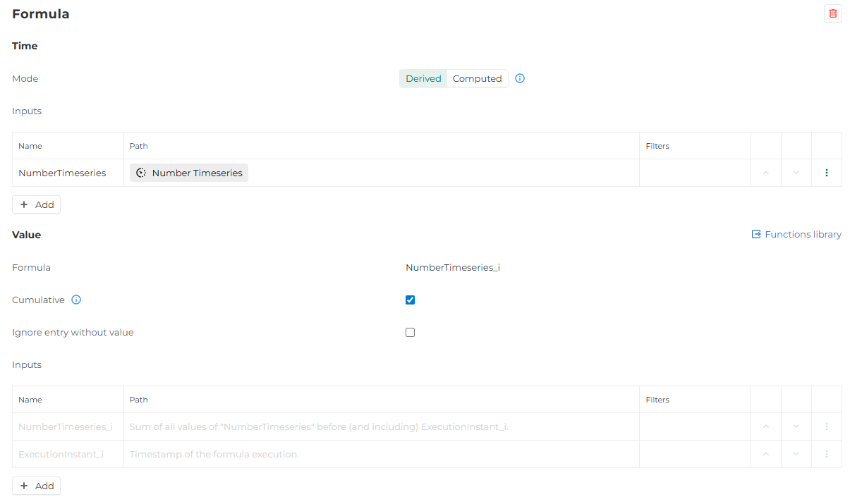Screen dimensions: 850x504
Task: Click the info icon next to Mode toggle
Action: [520, 78]
